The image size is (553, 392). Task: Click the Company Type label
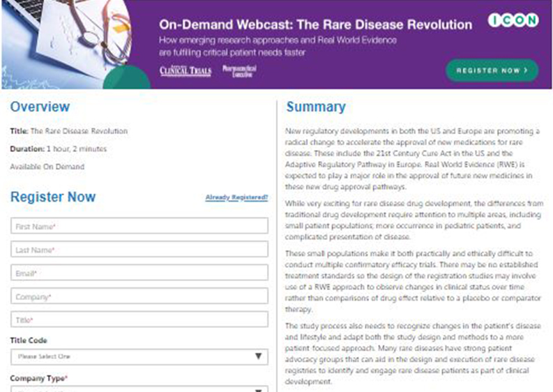[39, 378]
